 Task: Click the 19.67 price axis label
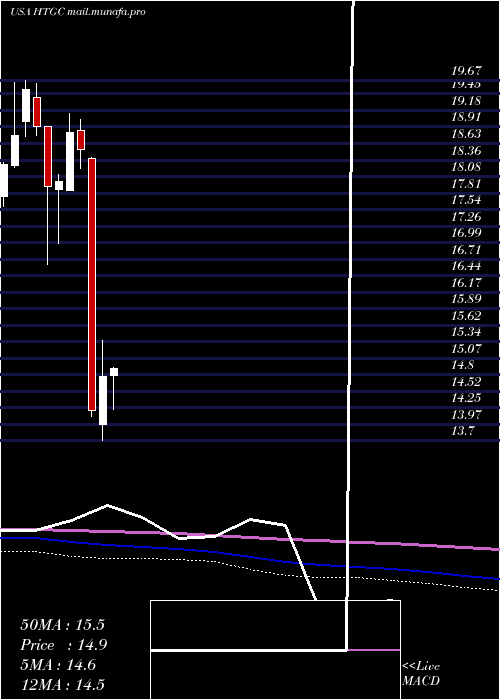click(x=466, y=71)
